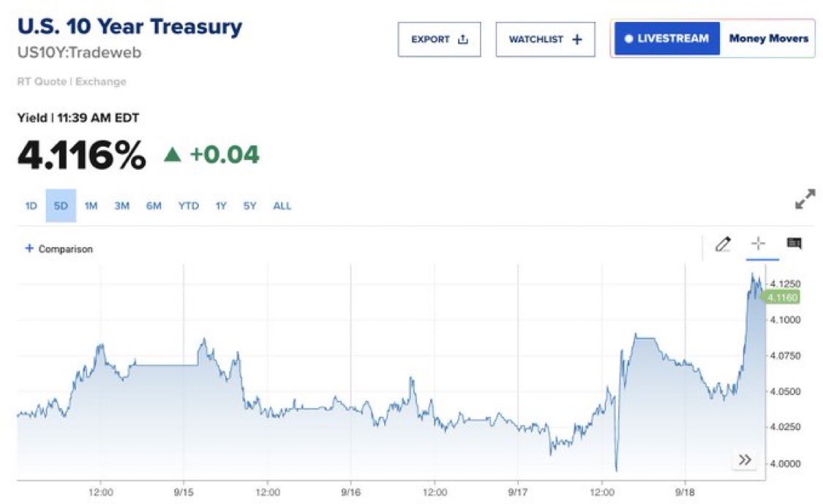The height and width of the screenshot is (504, 823).
Task: Open the chart annotations comment icon
Action: (x=794, y=244)
